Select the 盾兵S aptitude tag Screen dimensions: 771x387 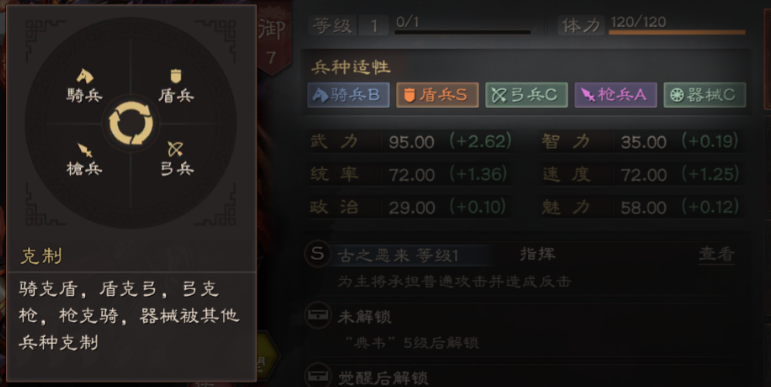(x=437, y=95)
